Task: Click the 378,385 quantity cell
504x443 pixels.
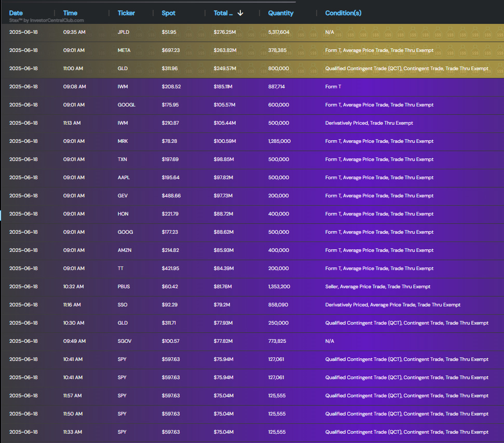Action: click(x=277, y=50)
